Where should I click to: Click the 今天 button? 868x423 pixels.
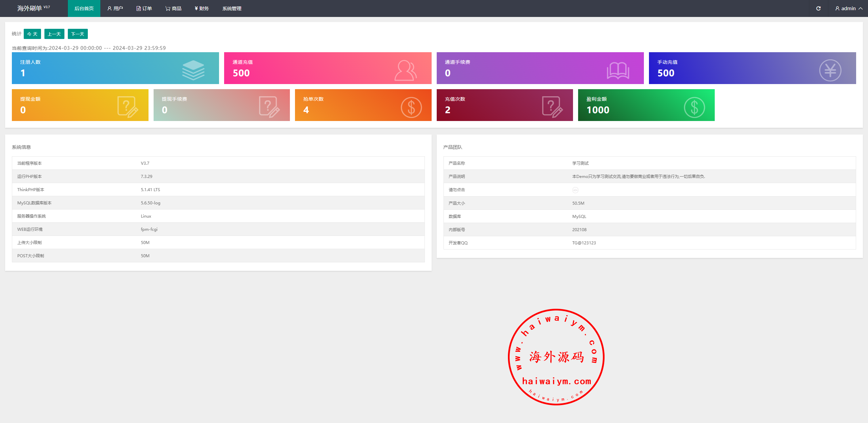32,34
